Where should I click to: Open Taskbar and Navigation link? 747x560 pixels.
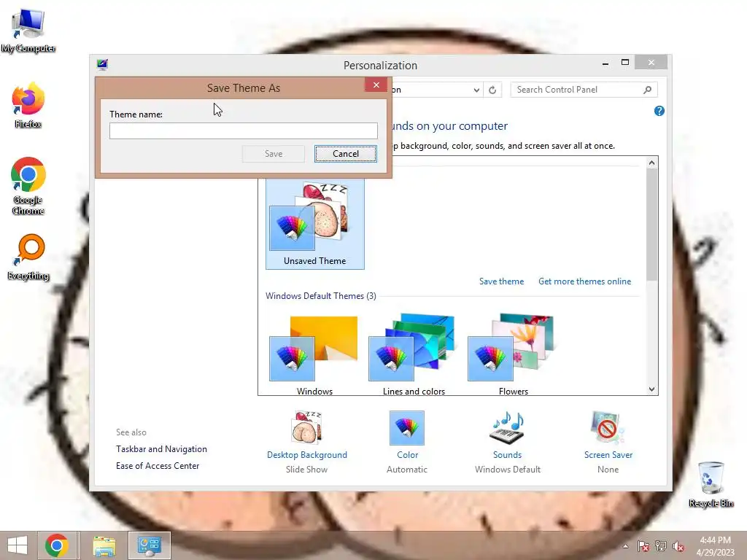(x=161, y=449)
